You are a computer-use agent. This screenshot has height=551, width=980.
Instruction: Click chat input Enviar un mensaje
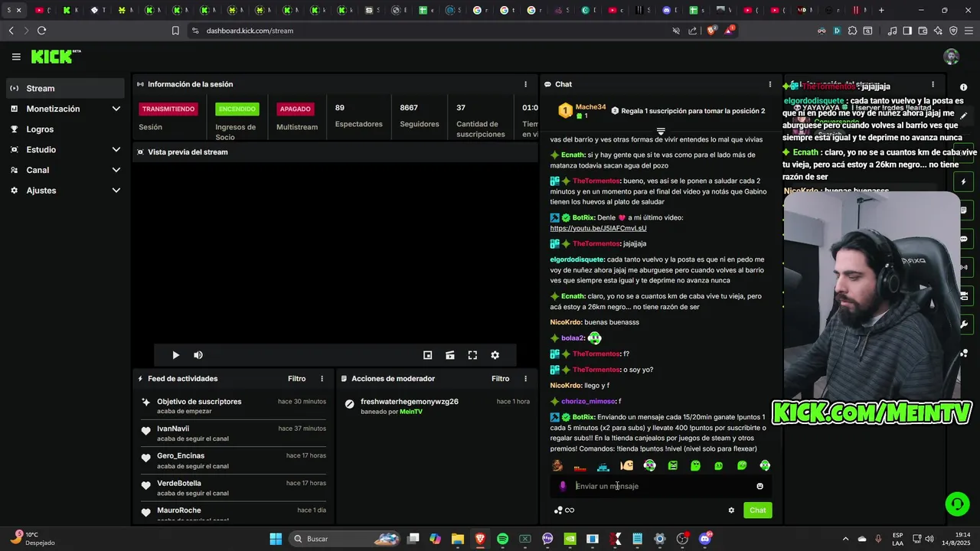[x=661, y=486]
